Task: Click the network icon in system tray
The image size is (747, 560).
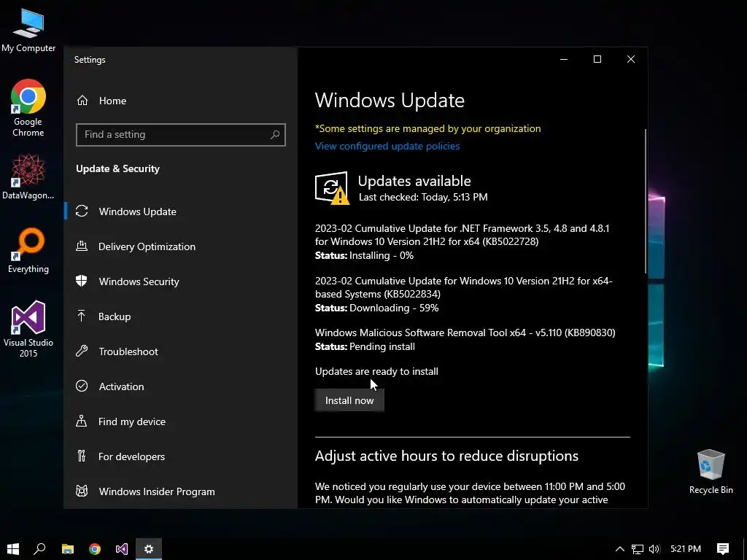Action: tap(638, 549)
